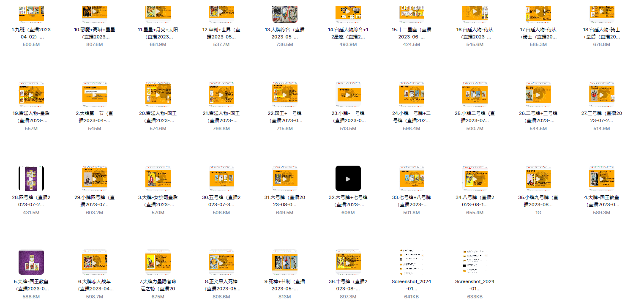Screen dimensions: 644x303
Task: Open the 31.六号牌 video thumbnail
Action: pyautogui.click(x=285, y=178)
